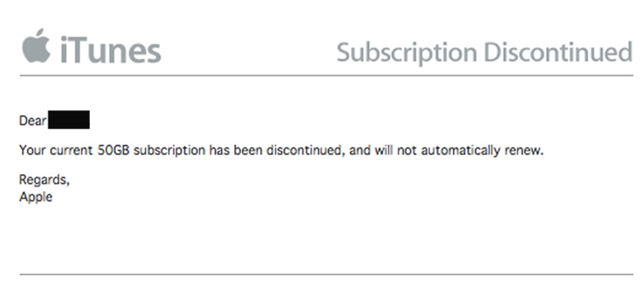Click the iTunes wordmark in the header
The image size is (644, 307).
click(111, 51)
